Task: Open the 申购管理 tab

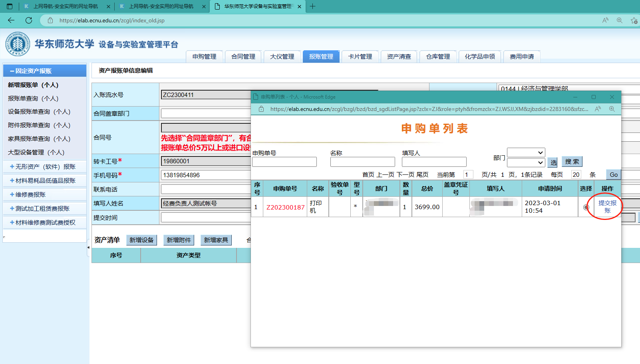Action: point(205,57)
